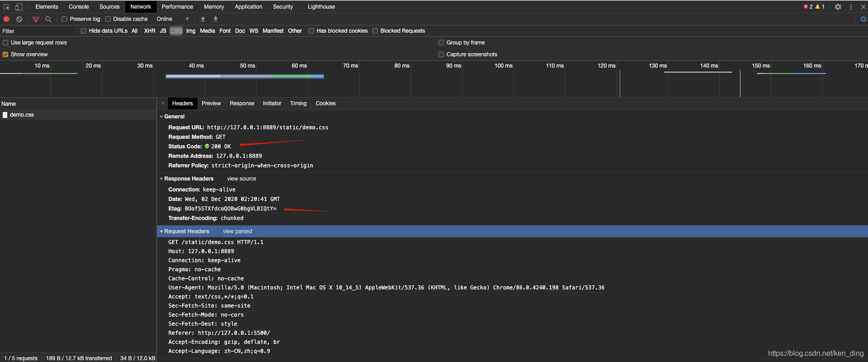This screenshot has width=868, height=362.
Task: Click the red error count badge
Action: click(808, 7)
